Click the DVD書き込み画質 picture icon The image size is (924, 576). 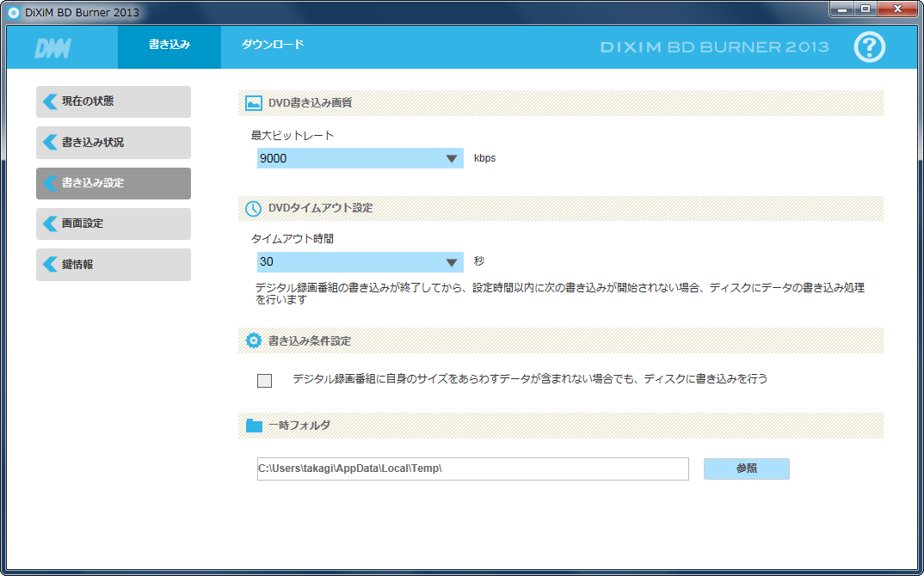tap(254, 103)
